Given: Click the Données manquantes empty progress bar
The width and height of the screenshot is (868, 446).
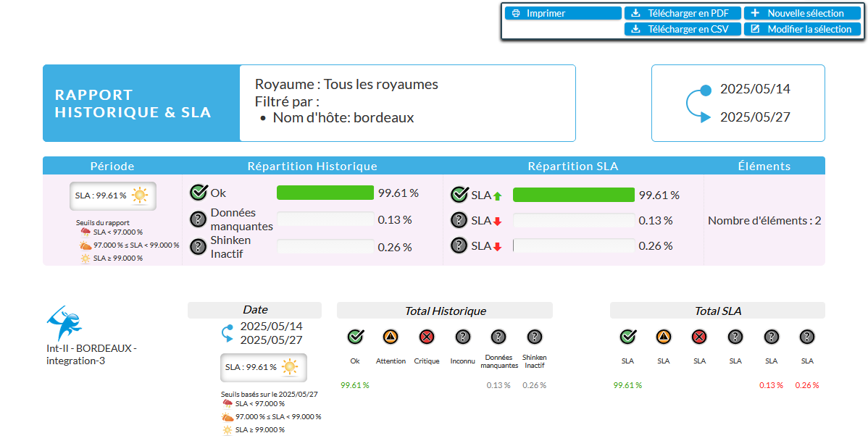Looking at the screenshot, I should pos(325,219).
